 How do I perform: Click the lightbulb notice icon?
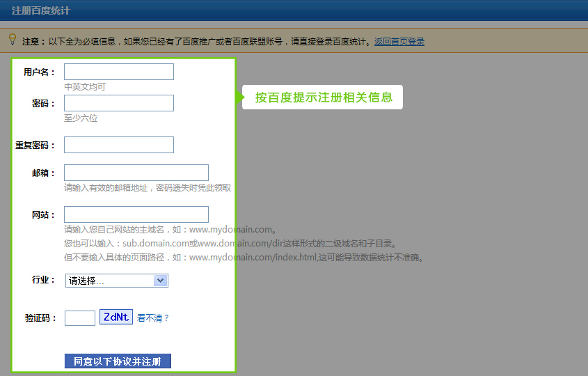12,40
